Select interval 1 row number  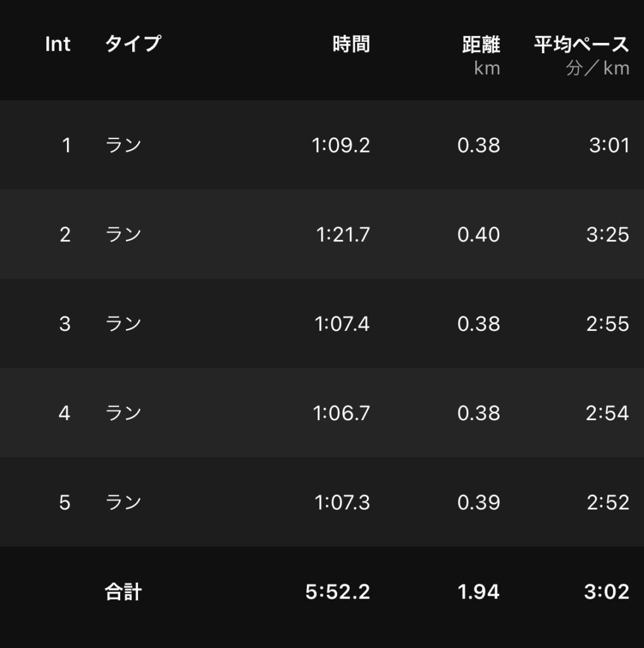66,146
